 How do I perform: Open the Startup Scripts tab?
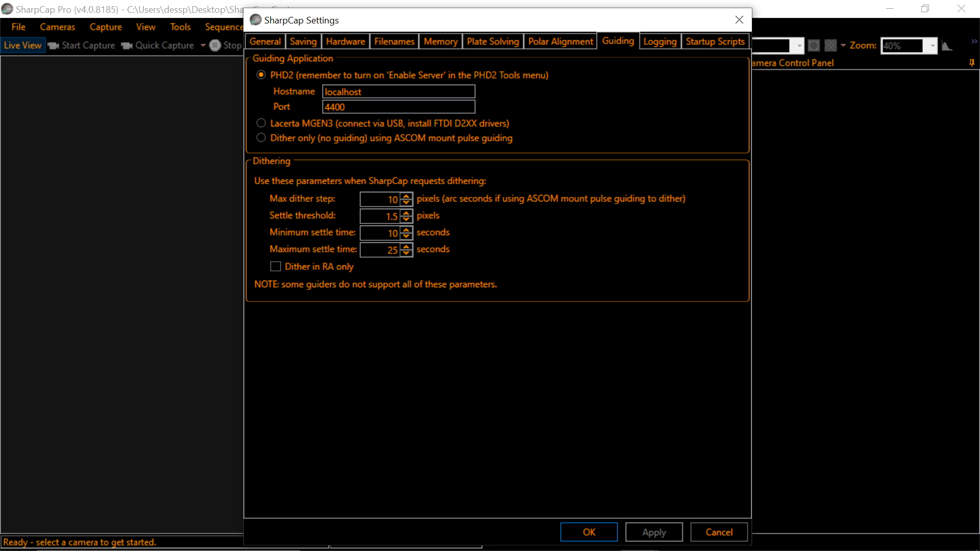click(x=715, y=41)
